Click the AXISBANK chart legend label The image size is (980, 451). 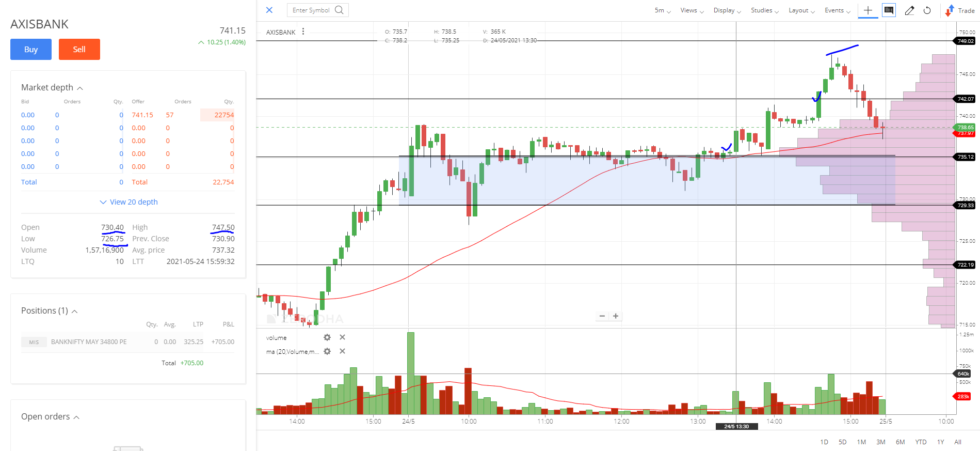tap(281, 32)
